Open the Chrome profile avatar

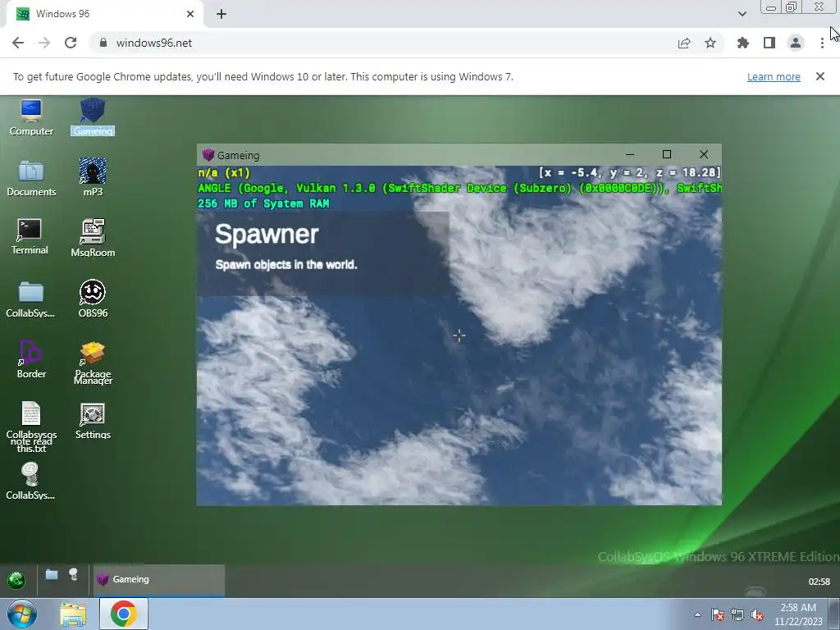click(796, 43)
